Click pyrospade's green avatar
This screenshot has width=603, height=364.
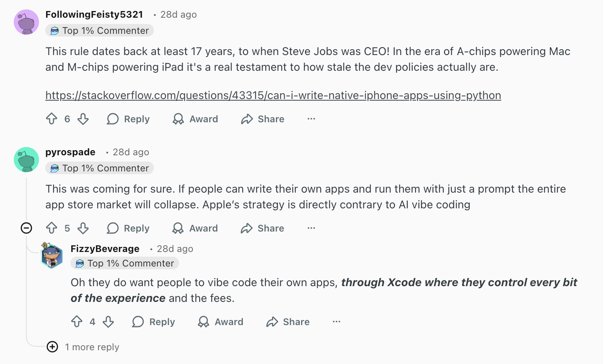coord(26,160)
